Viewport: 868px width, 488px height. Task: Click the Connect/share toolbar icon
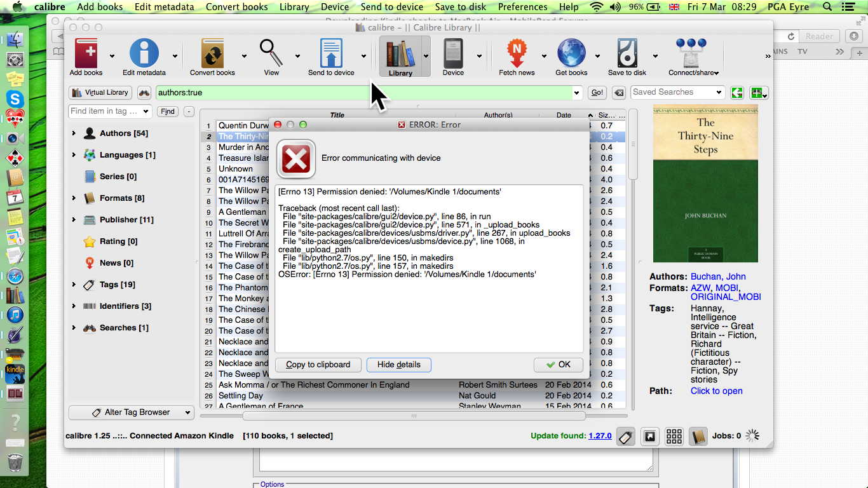[691, 54]
